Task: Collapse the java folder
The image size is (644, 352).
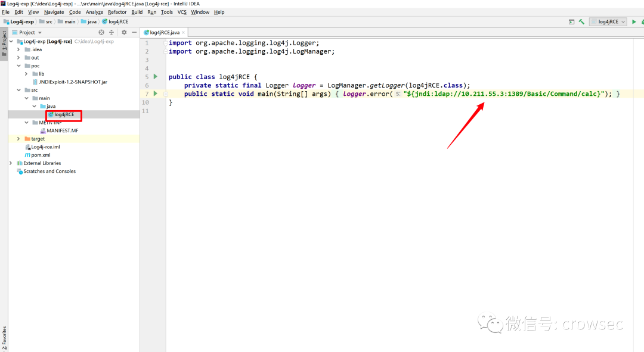Action: tap(34, 106)
